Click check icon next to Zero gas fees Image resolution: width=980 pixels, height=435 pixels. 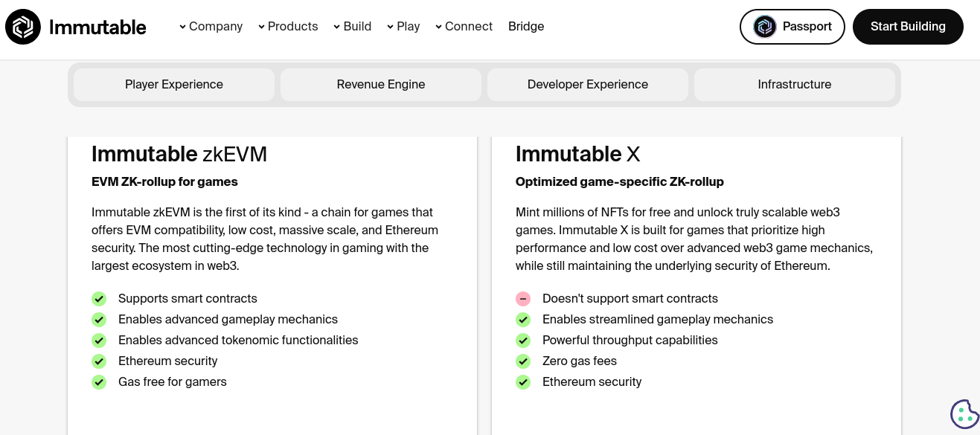coord(523,361)
